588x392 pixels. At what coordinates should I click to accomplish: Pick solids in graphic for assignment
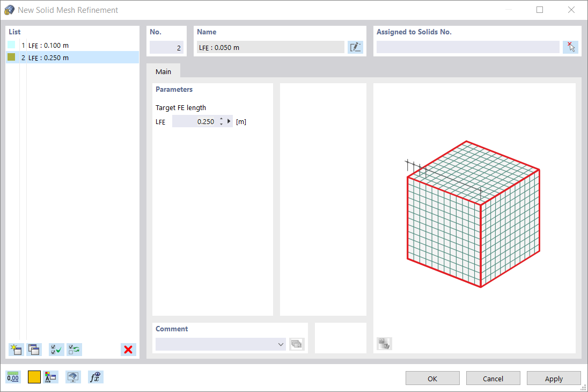coord(570,47)
